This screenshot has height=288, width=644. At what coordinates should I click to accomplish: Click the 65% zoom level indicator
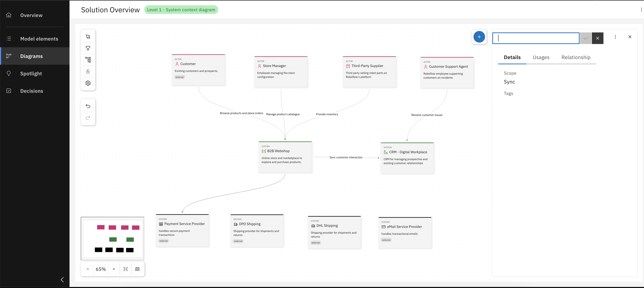tap(101, 269)
